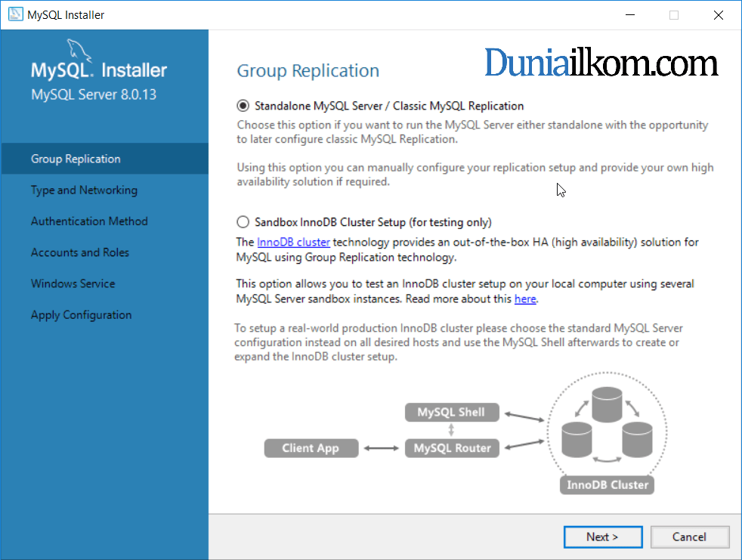Click the 'Sandbox InnoDB Cluster Setup (for testing only)' label
Image resolution: width=742 pixels, height=560 pixels.
[x=373, y=222]
